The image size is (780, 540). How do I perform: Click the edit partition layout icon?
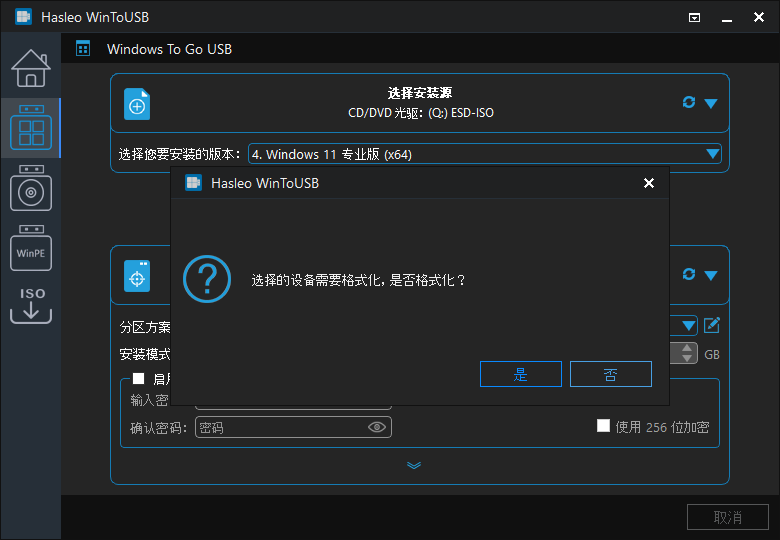tap(712, 326)
